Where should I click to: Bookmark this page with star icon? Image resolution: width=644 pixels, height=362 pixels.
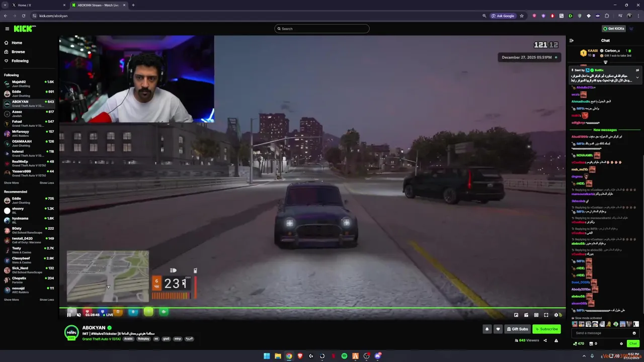pyautogui.click(x=522, y=16)
